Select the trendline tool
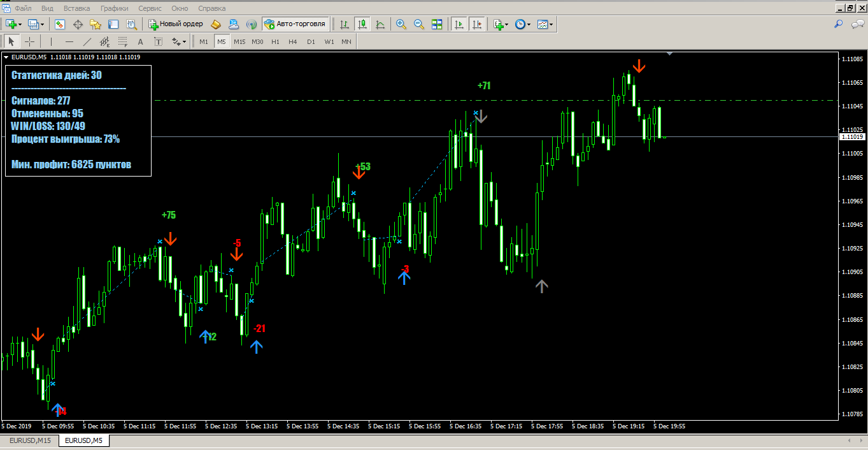868x450 pixels. [x=87, y=42]
